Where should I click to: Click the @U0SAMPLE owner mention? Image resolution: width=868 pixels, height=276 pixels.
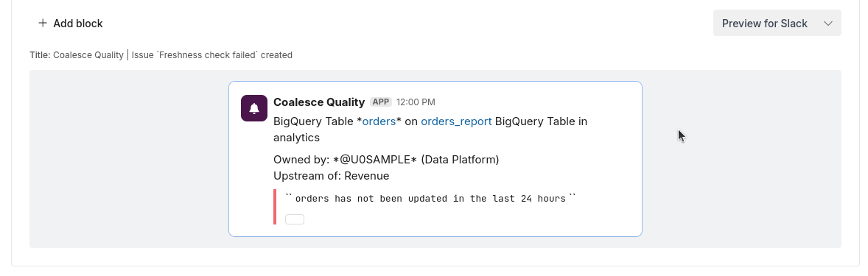pos(375,160)
